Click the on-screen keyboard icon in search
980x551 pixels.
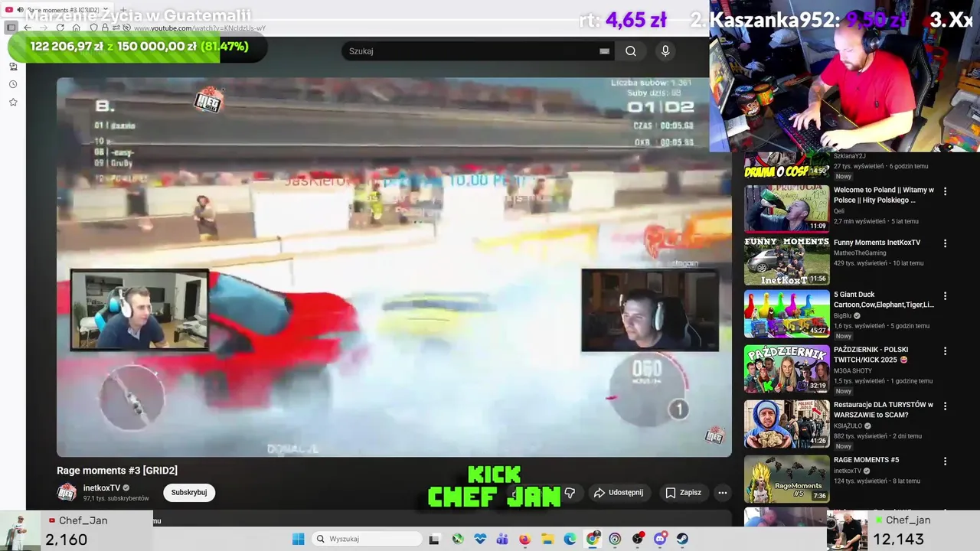point(605,51)
